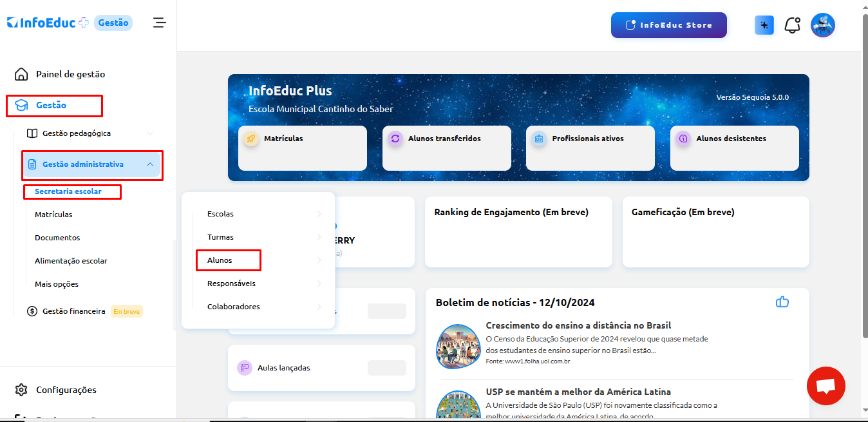Open the Configurações gear icon
Viewport: 868px width, 422px height.
point(21,390)
